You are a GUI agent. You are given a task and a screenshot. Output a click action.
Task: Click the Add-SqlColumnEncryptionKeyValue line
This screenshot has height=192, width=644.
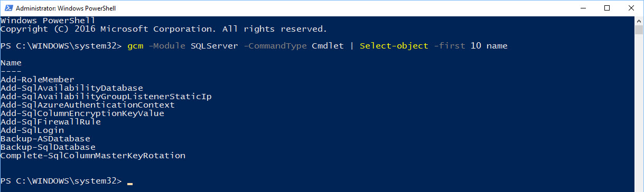pyautogui.click(x=82, y=113)
